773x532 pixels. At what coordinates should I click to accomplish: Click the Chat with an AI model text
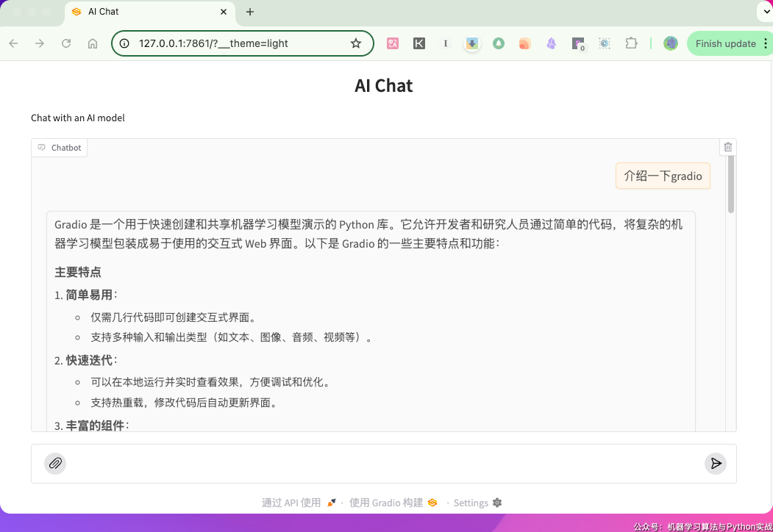pyautogui.click(x=78, y=118)
